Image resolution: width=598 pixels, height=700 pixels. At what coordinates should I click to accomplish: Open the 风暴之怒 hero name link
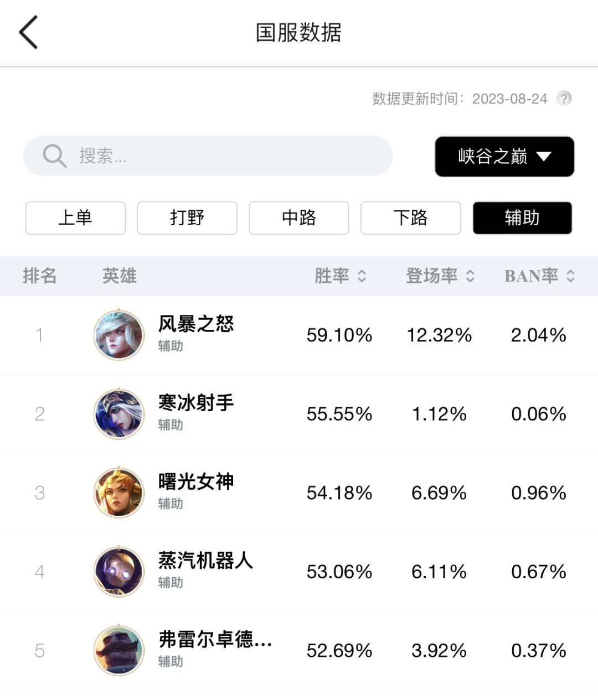click(x=196, y=324)
